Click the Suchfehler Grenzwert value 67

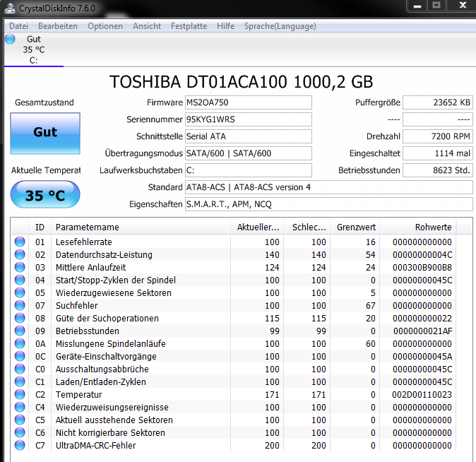point(371,305)
